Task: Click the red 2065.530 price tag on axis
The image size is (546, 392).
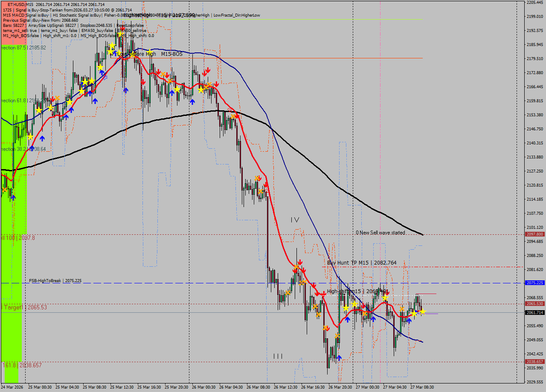Action: coord(535,304)
